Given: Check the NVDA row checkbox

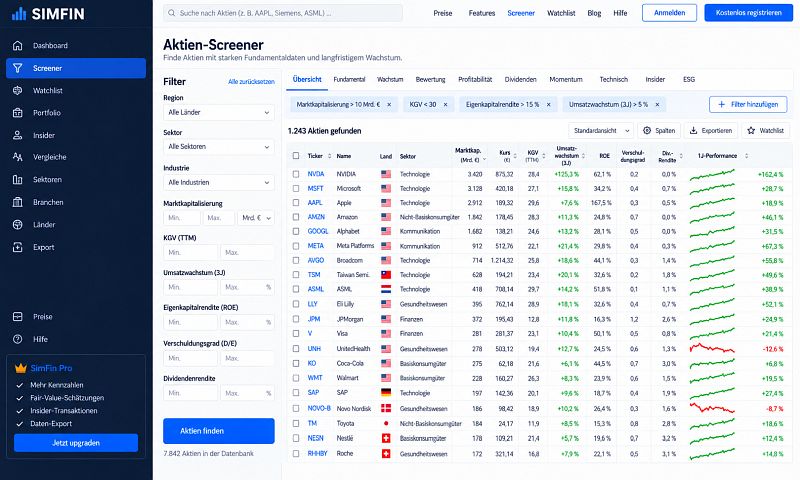Looking at the screenshot, I should point(296,174).
